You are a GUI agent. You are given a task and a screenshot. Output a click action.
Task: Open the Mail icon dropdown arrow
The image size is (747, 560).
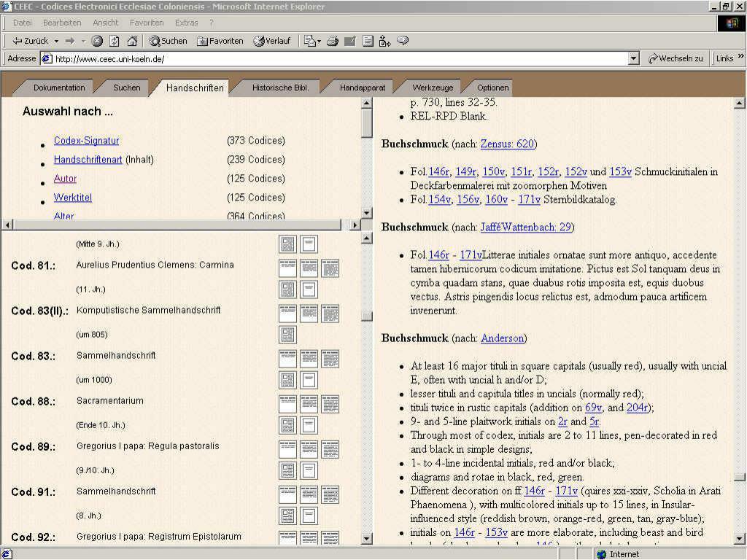[319, 41]
